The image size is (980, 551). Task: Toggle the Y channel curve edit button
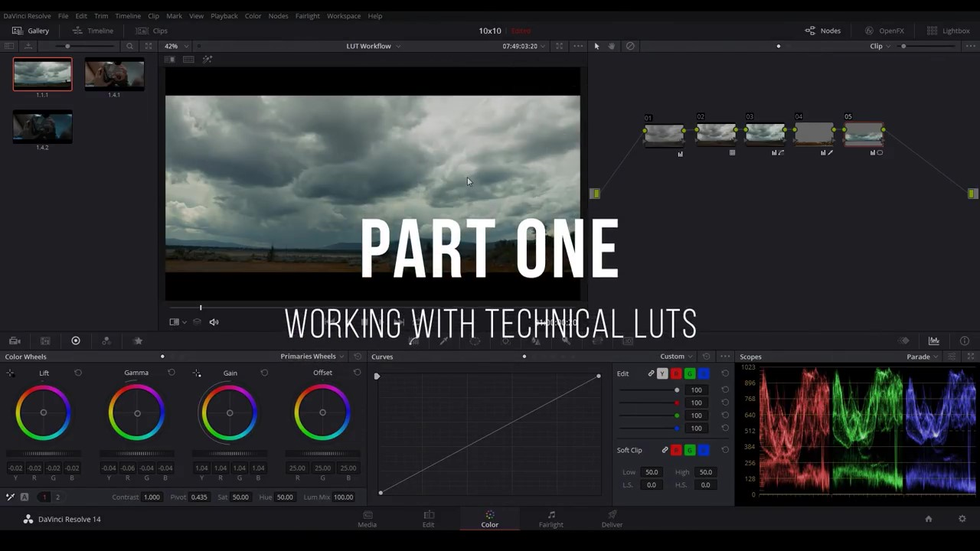tap(662, 373)
